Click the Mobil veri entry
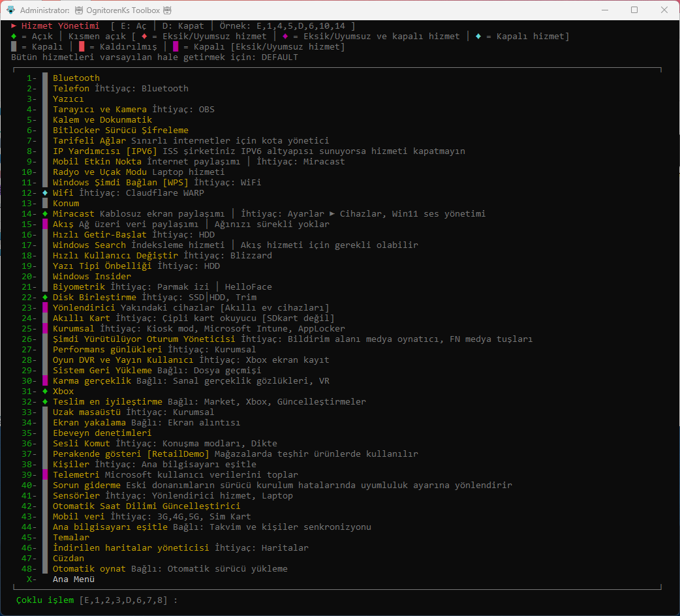680x616 pixels. 79,516
